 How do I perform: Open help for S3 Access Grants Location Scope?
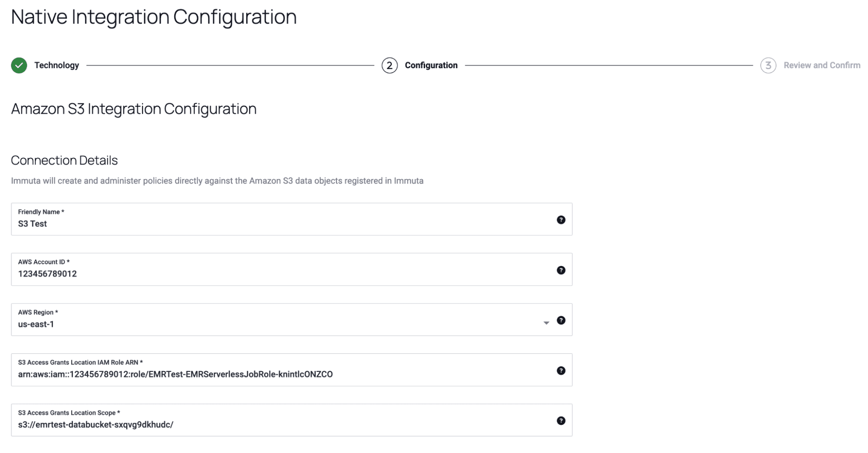click(561, 421)
